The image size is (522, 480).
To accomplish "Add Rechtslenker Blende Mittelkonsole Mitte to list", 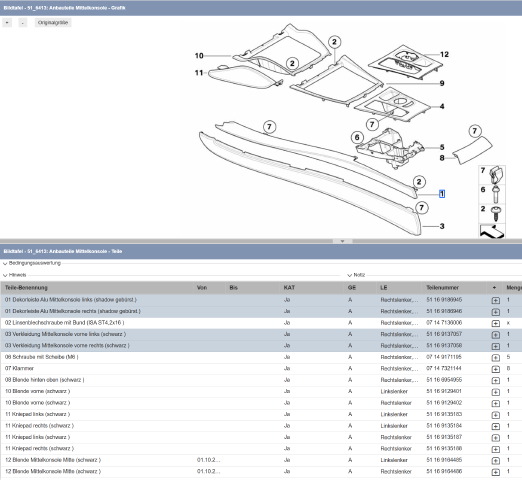I will [495, 472].
